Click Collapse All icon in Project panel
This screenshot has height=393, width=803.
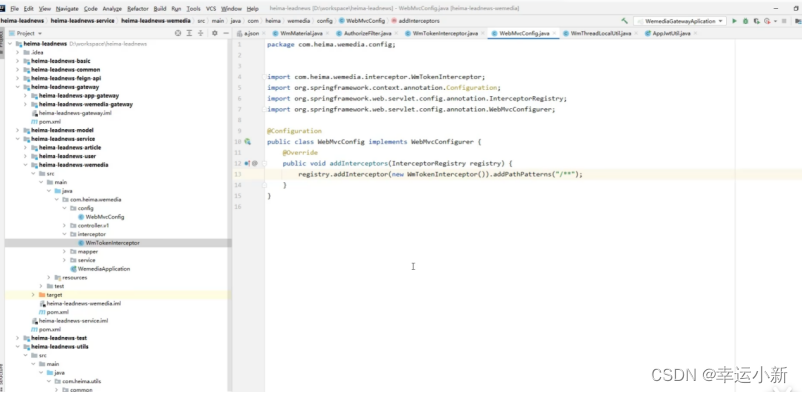pos(200,33)
